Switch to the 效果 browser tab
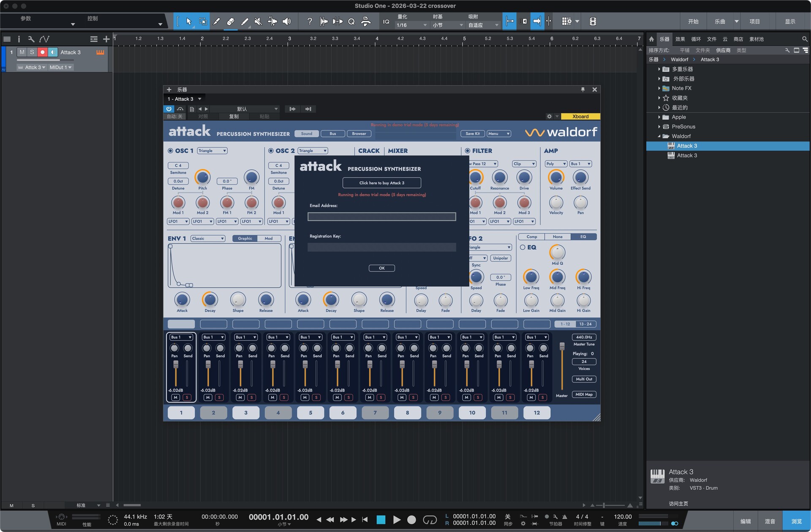The image size is (811, 532). (x=680, y=39)
